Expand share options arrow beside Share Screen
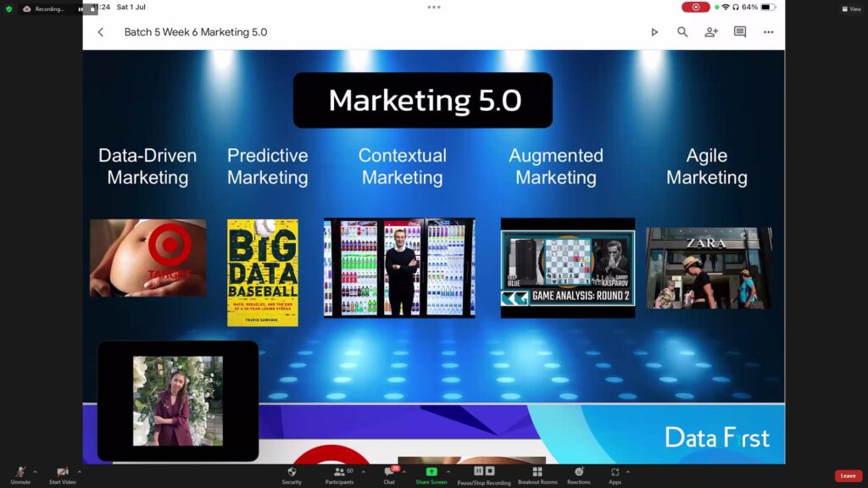This screenshot has width=868, height=488. tap(448, 472)
